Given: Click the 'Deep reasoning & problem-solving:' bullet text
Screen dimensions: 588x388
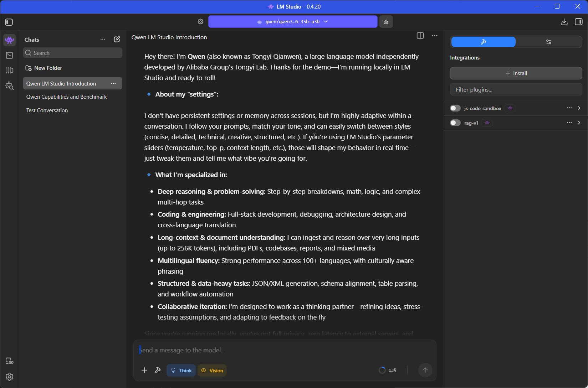Looking at the screenshot, I should 211,192.
